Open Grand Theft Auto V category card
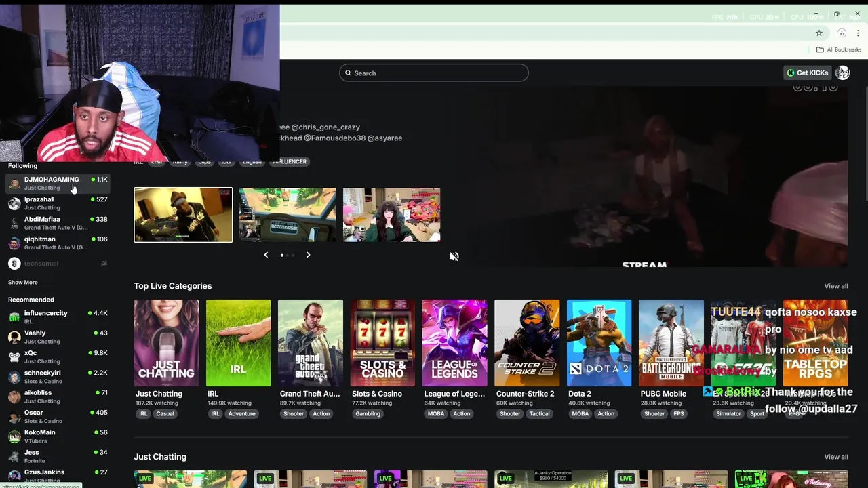Viewport: 868px width, 488px height. (x=311, y=343)
